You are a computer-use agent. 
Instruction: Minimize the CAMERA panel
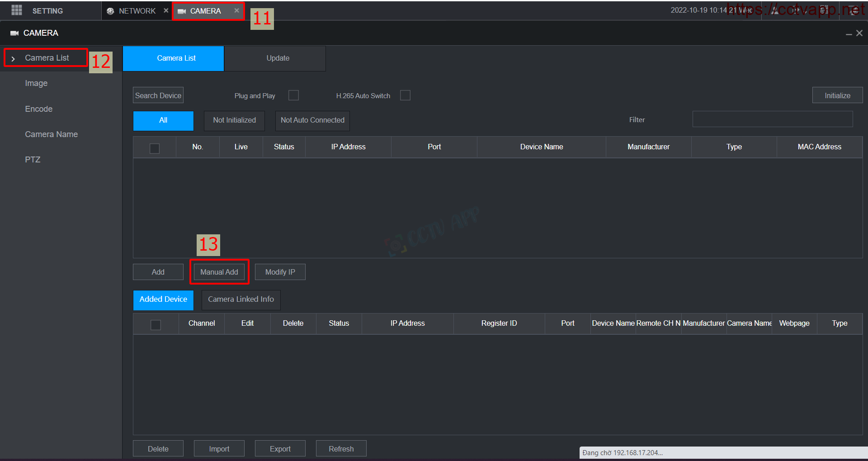pos(849,34)
